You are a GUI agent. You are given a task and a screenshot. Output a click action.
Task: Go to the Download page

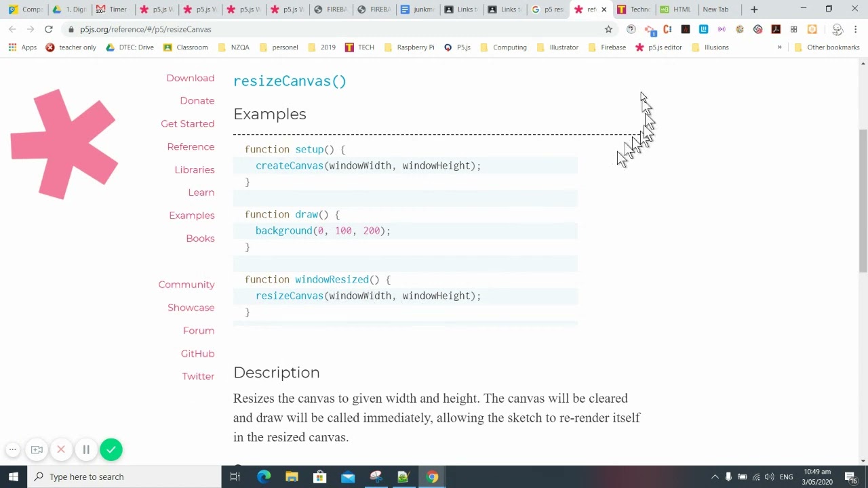click(x=191, y=78)
